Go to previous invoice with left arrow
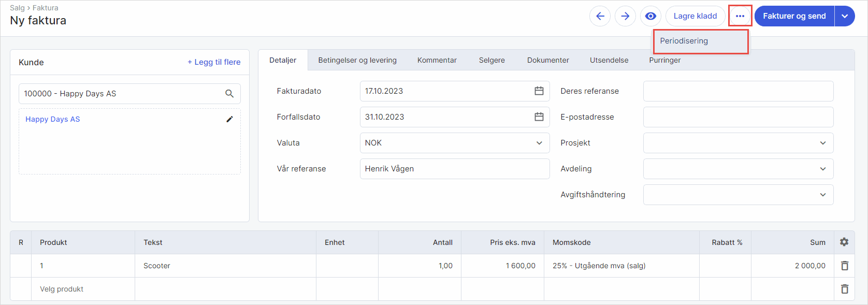Viewport: 868px width, 305px height. (x=600, y=16)
